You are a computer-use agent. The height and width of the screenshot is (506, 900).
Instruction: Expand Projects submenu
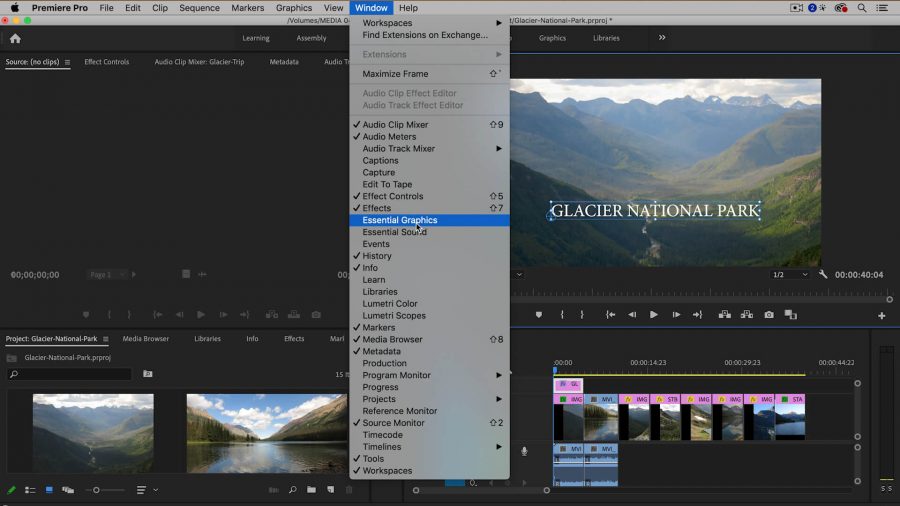(x=429, y=399)
